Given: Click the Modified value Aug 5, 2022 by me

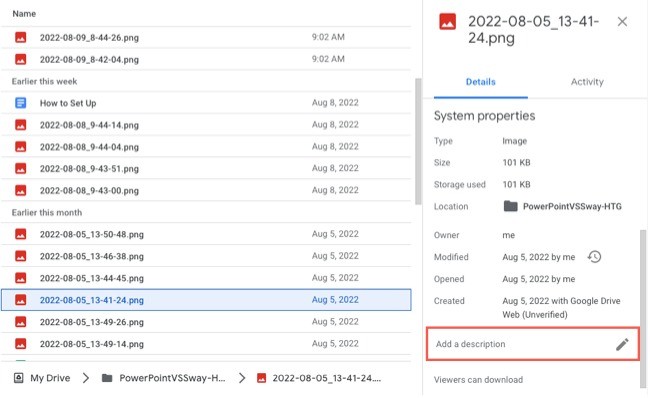Looking at the screenshot, I should point(538,257).
